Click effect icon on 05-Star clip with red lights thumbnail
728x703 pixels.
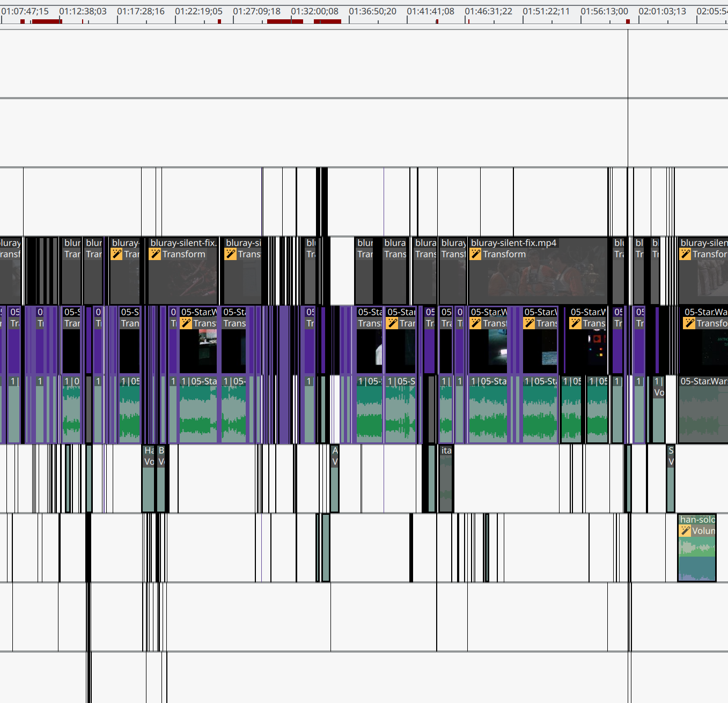point(576,323)
